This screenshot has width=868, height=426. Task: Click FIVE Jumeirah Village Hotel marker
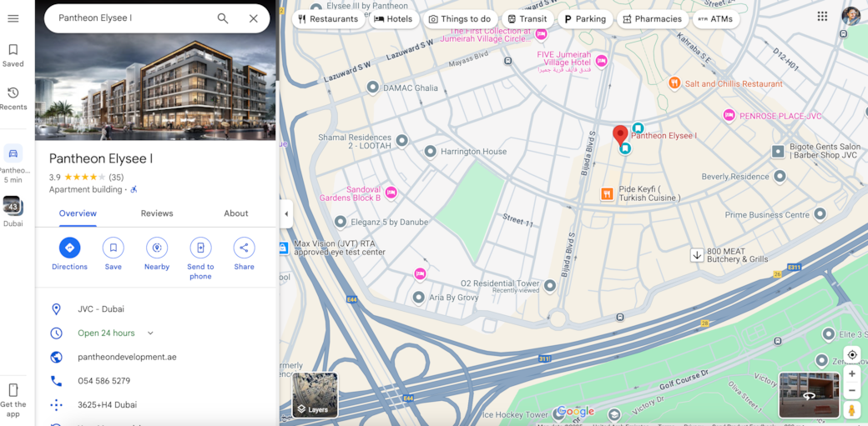click(x=602, y=61)
